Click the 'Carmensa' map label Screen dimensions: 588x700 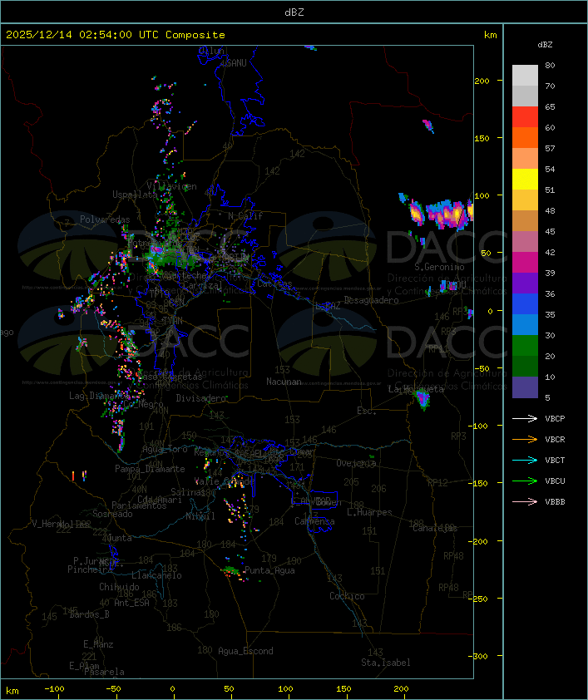[x=314, y=521]
